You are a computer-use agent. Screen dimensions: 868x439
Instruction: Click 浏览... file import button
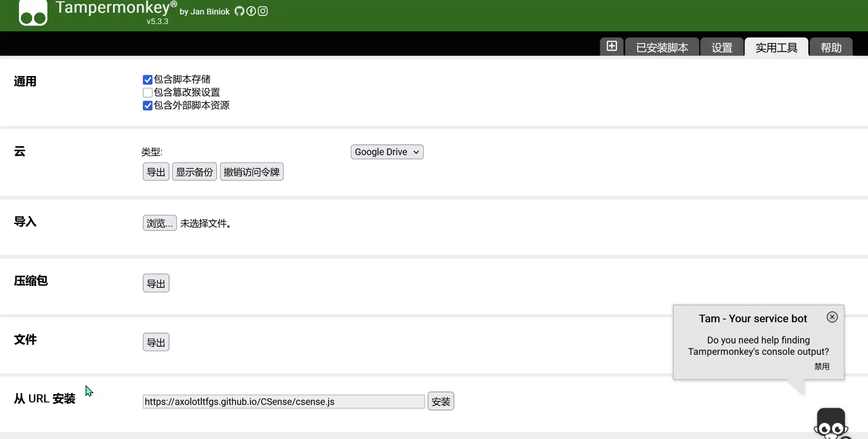tap(160, 223)
